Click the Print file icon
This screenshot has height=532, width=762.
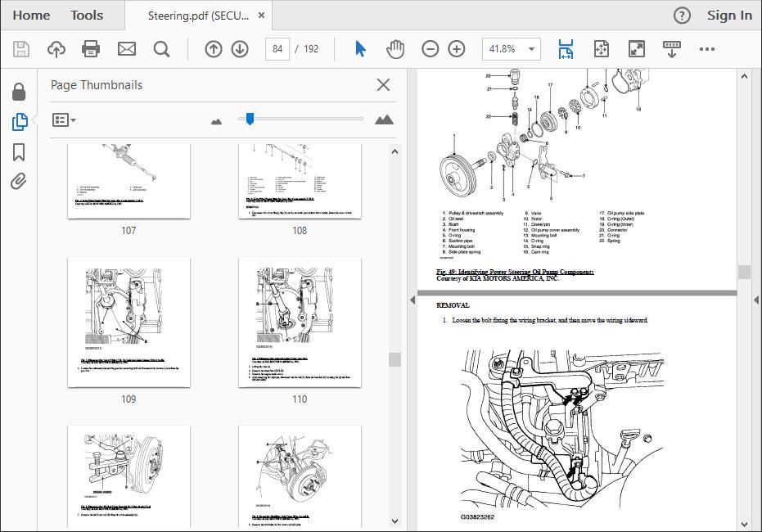tap(91, 49)
